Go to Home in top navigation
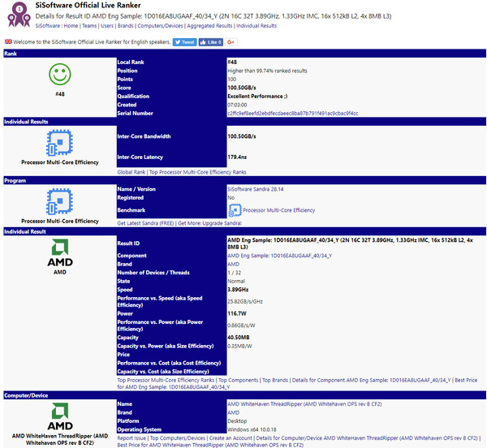The height and width of the screenshot is (448, 487). pyautogui.click(x=71, y=26)
